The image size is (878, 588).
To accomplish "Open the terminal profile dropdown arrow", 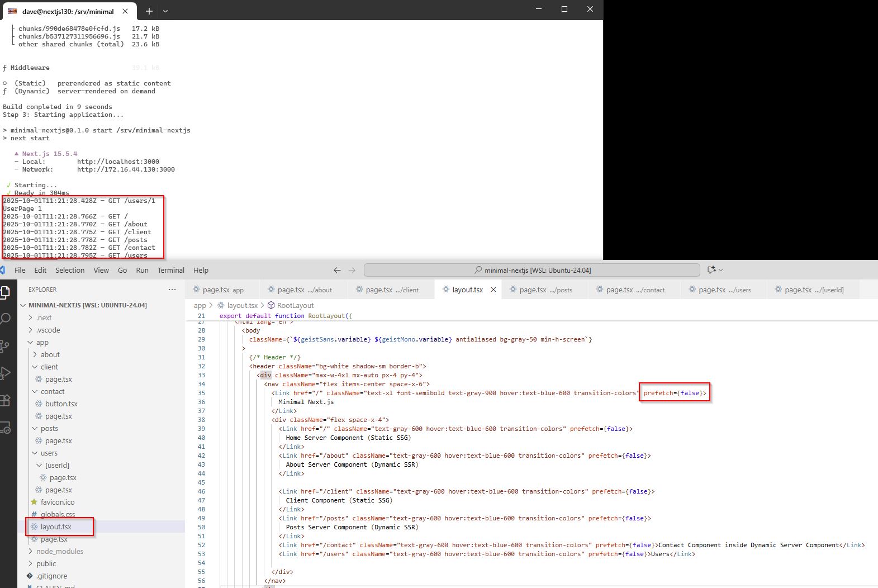I will tap(165, 11).
